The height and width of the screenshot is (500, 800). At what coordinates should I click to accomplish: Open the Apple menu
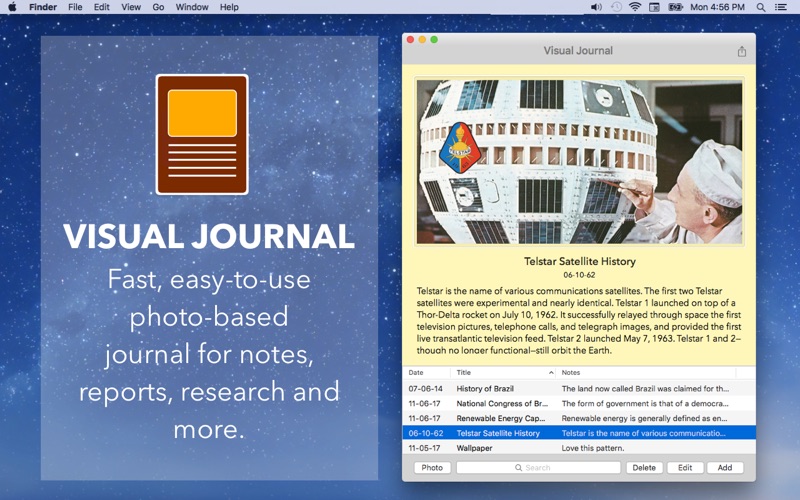[12, 7]
